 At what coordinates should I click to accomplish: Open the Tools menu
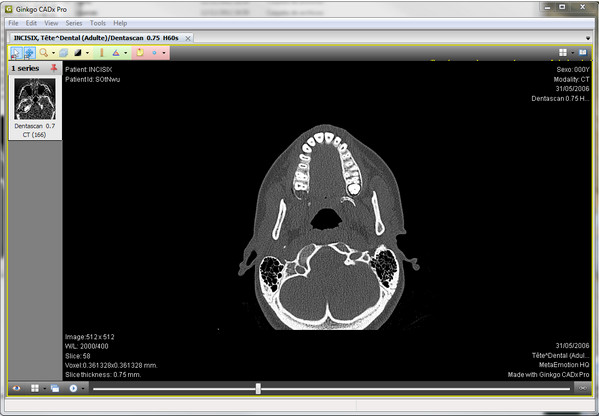point(98,23)
